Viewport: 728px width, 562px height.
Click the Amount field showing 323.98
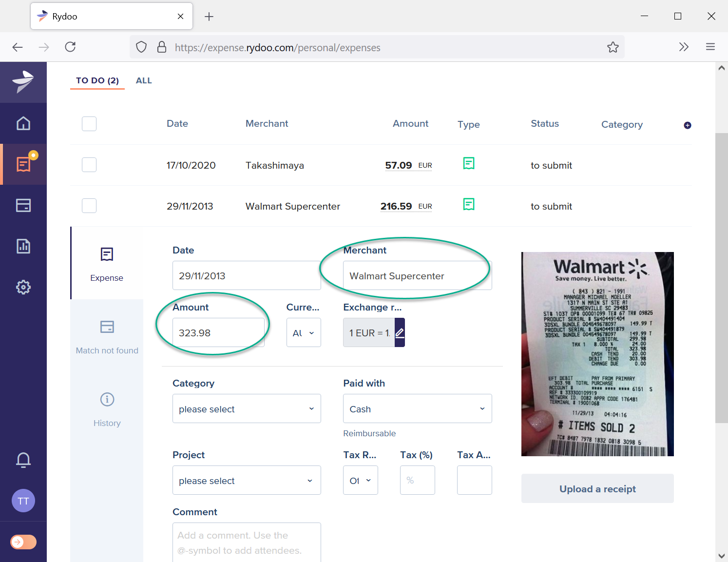click(x=218, y=332)
